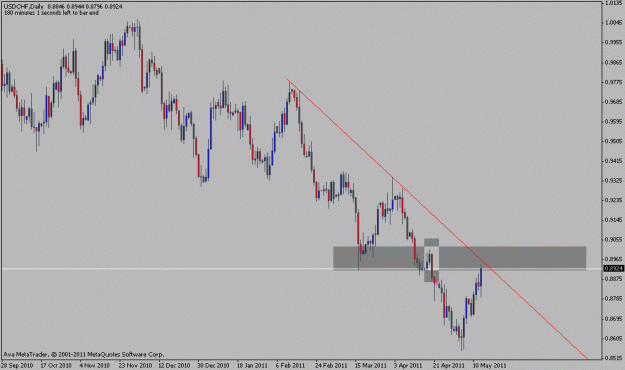Screen dimensions: 625x370
Task: Click the highlighted current price label 0.8924
Action: click(x=614, y=269)
